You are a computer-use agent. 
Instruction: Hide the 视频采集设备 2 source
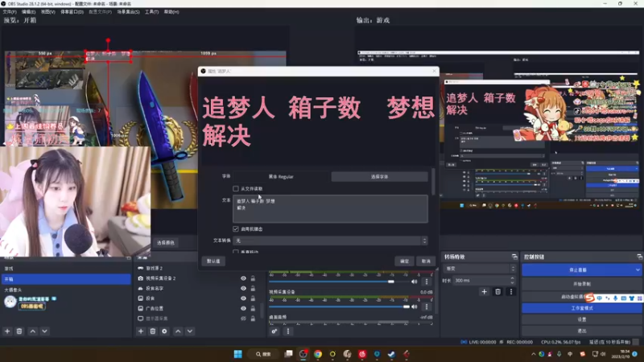(243, 278)
